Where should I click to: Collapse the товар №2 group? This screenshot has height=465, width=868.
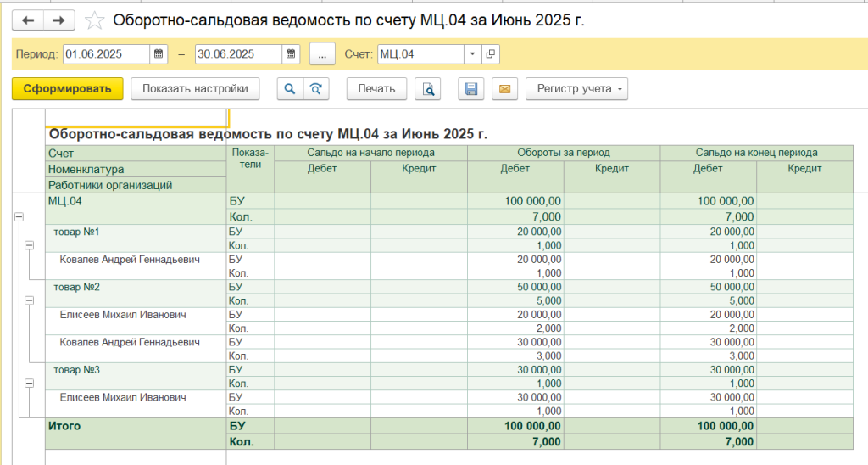click(x=28, y=300)
